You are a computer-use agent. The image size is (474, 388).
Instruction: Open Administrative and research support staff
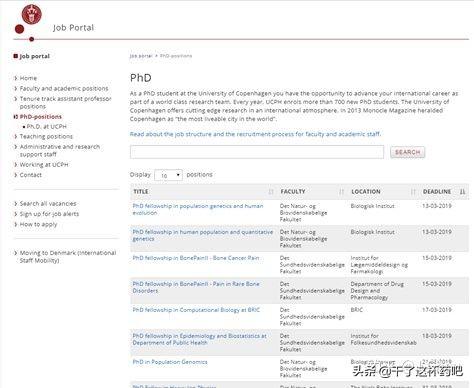click(60, 150)
